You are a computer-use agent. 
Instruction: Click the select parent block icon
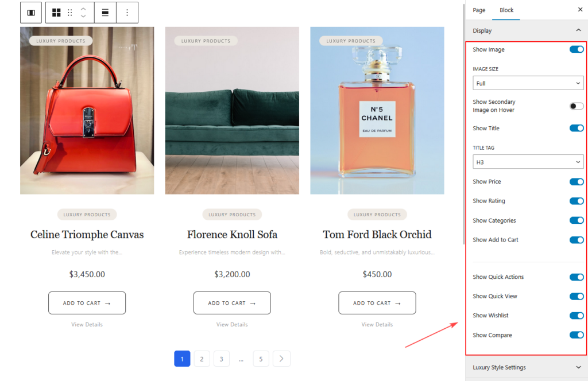click(31, 13)
